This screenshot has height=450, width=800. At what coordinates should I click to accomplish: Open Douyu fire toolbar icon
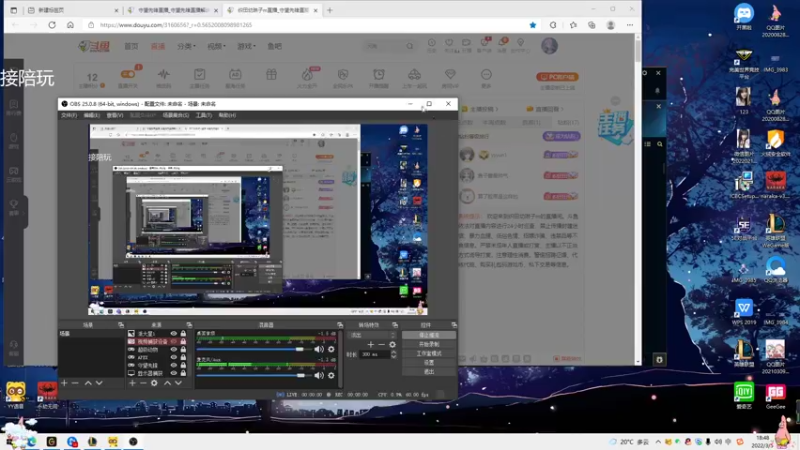click(307, 74)
